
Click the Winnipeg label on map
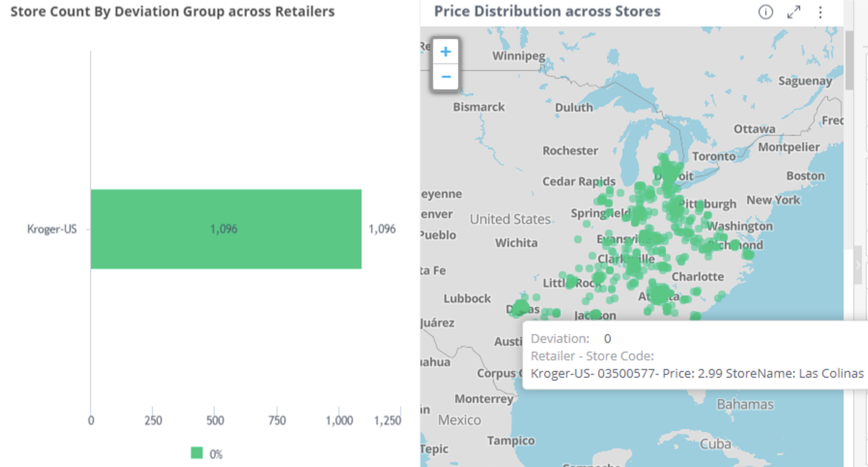[x=518, y=56]
